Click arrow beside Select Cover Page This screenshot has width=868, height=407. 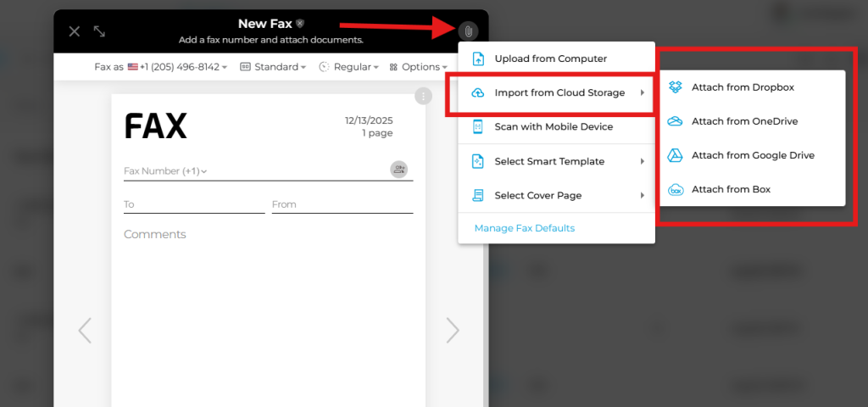(x=643, y=196)
